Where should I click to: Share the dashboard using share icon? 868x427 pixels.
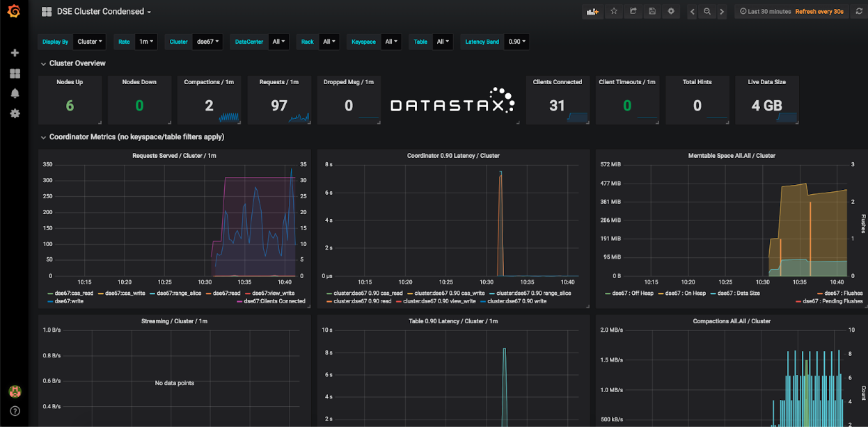coord(633,12)
